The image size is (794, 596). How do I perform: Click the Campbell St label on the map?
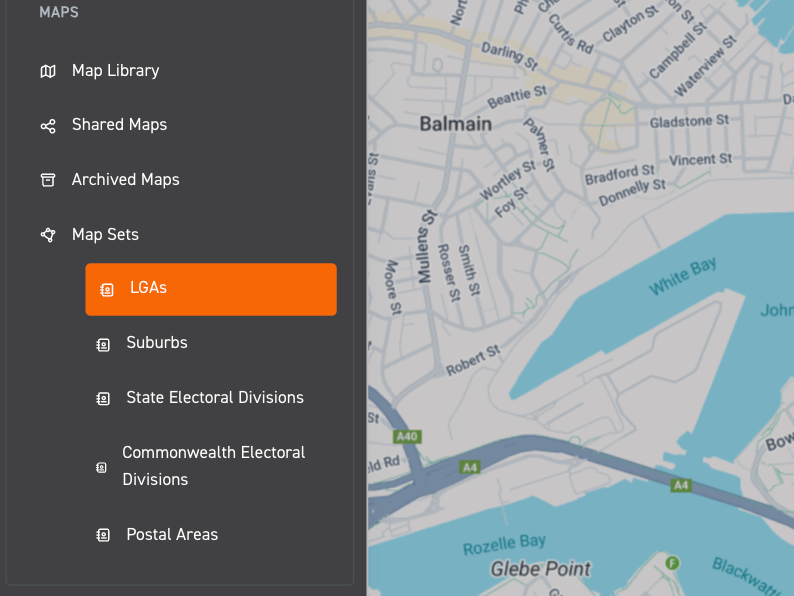678,51
